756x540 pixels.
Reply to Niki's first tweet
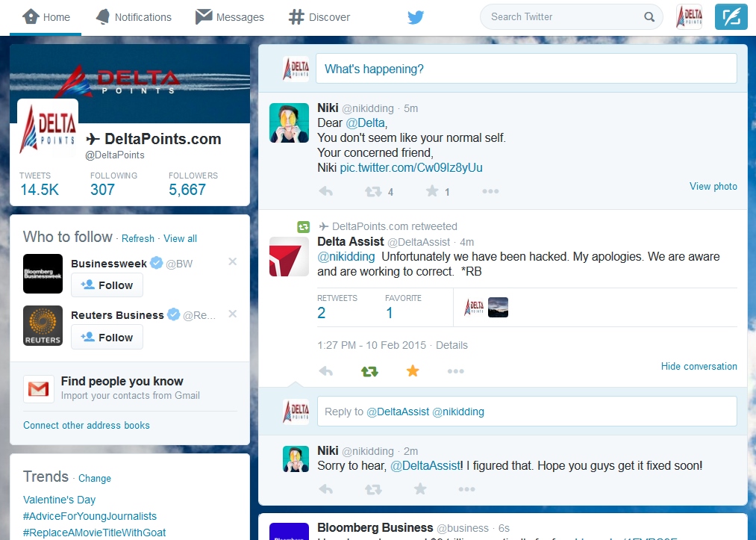(x=325, y=192)
